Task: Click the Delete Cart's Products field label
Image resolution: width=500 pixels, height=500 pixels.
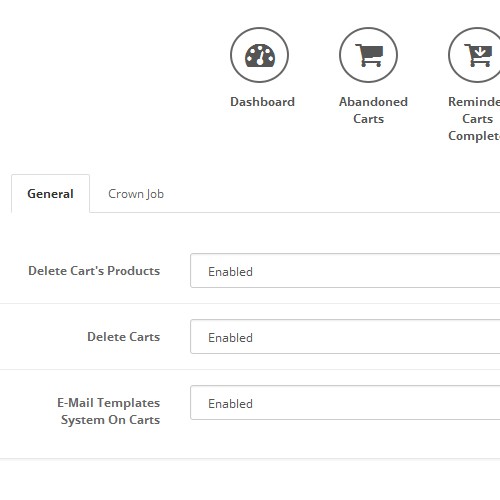Action: 94,271
